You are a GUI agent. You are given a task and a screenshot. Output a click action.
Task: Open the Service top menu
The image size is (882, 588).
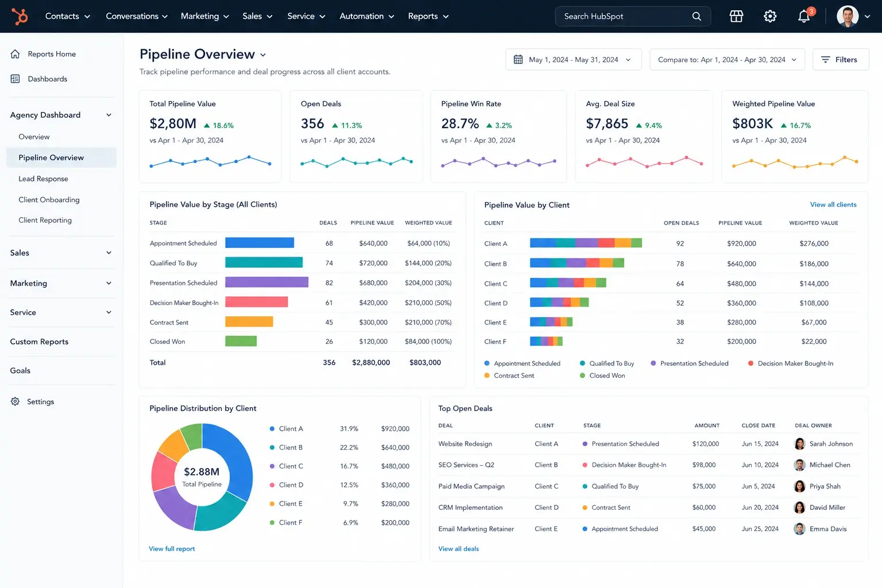coord(306,16)
